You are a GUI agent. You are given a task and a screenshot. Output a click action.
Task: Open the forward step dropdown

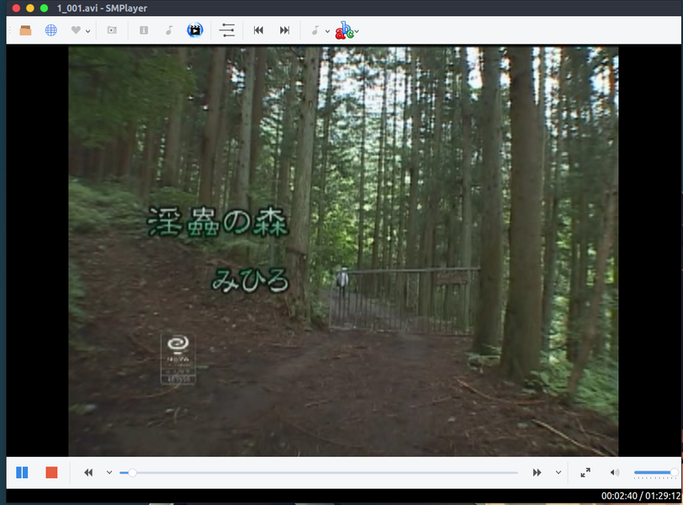[x=558, y=472]
